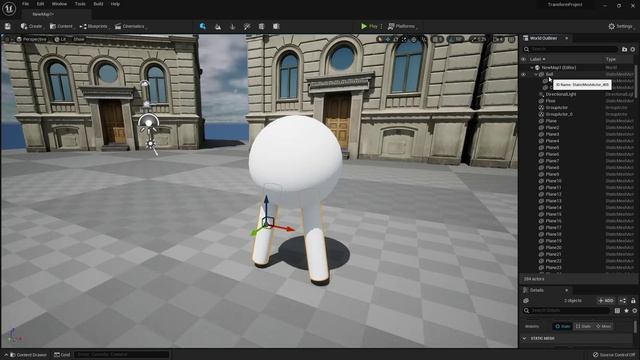Open the Play options three-dot menu

click(x=381, y=26)
